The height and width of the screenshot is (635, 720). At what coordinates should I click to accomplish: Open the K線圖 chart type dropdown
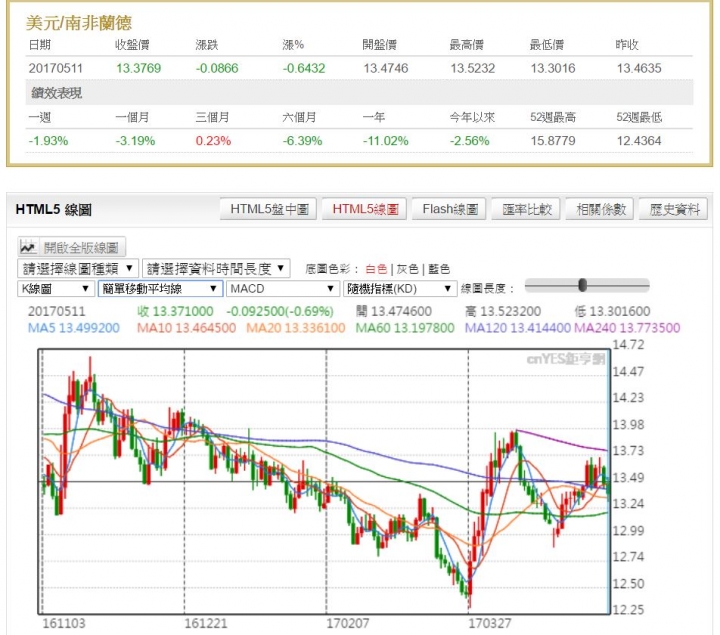56,289
